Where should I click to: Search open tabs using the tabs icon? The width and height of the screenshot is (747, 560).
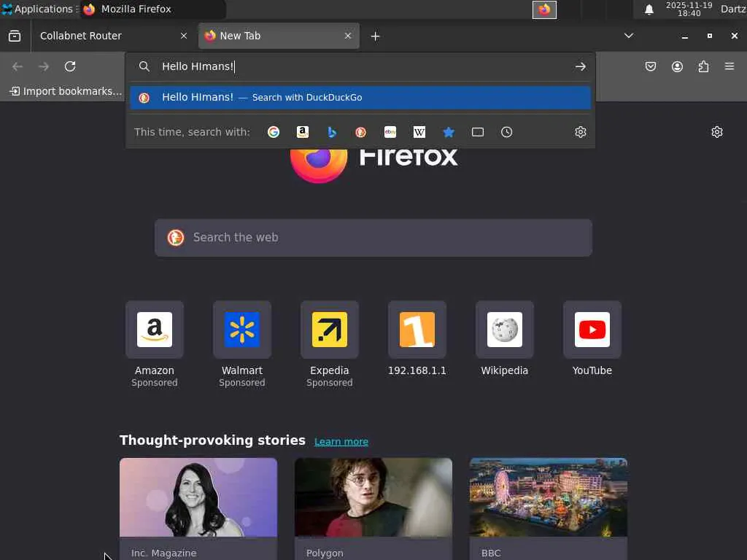pyautogui.click(x=477, y=132)
